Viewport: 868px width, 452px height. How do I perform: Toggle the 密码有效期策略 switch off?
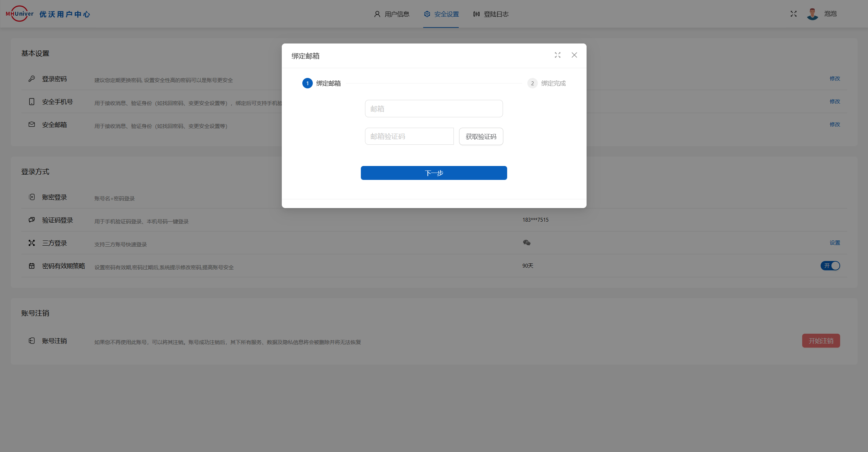(x=830, y=266)
